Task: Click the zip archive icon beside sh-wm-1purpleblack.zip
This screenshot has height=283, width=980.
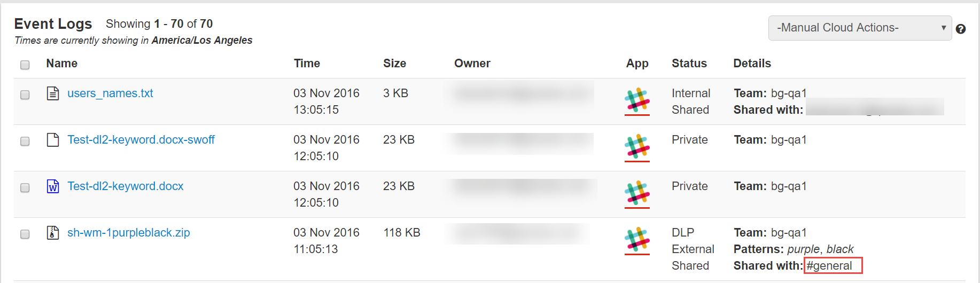Action: [x=53, y=233]
